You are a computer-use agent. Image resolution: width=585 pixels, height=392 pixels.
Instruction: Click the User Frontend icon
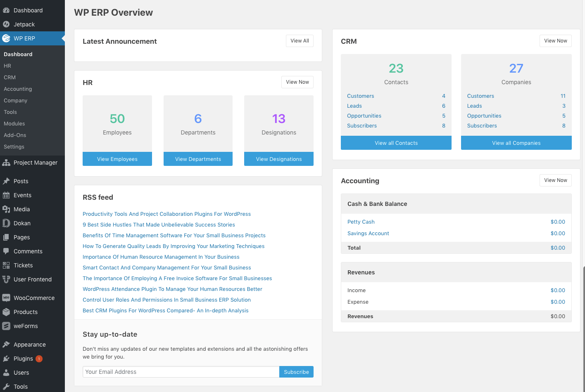pos(6,279)
